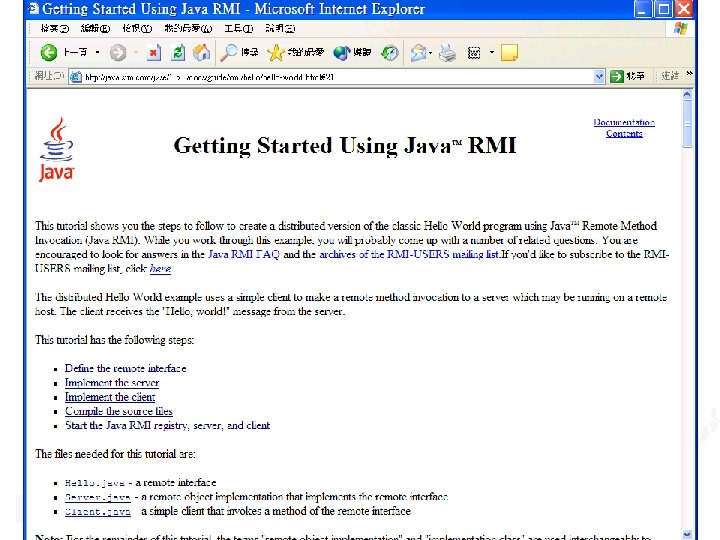Open the Java RMI FAQ link
Viewport: 720px width, 540px height.
[x=244, y=254]
